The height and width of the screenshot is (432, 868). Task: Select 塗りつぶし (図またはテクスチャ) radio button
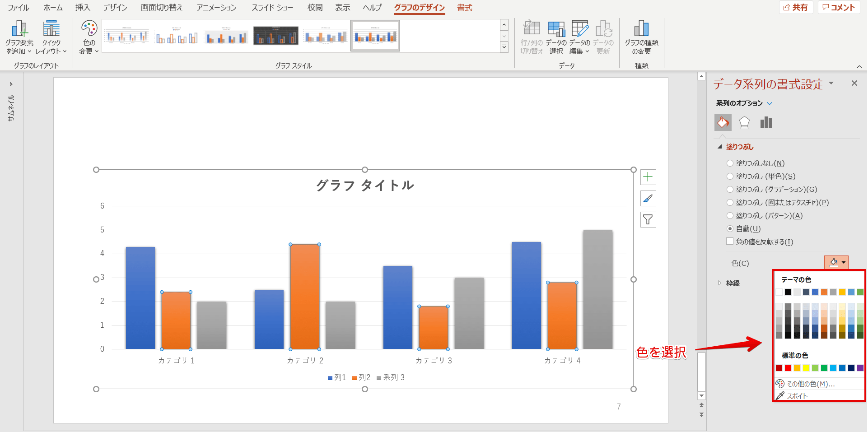click(x=730, y=203)
